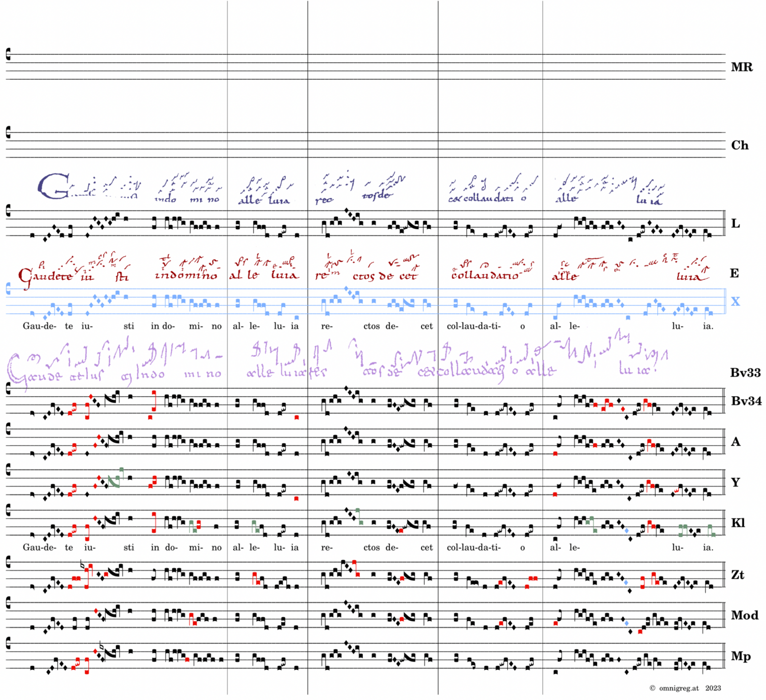Image resolution: width=766 pixels, height=700 pixels.
Task: Click the Mp staff label
Action: pyautogui.click(x=740, y=656)
